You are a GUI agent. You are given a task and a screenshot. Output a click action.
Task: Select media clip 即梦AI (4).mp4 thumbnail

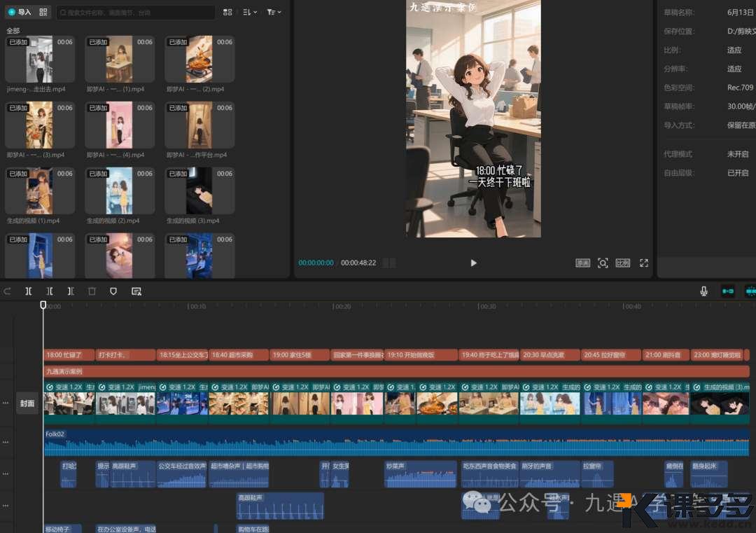click(120, 125)
